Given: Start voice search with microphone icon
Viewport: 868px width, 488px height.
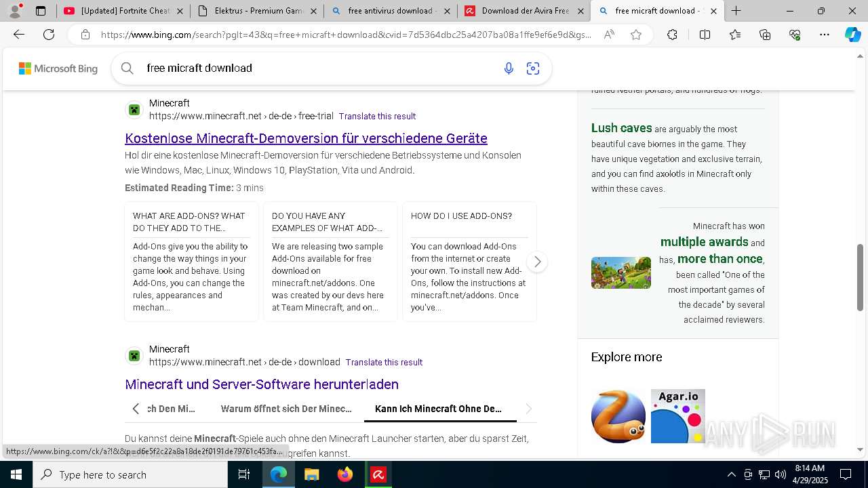Looking at the screenshot, I should (x=509, y=68).
